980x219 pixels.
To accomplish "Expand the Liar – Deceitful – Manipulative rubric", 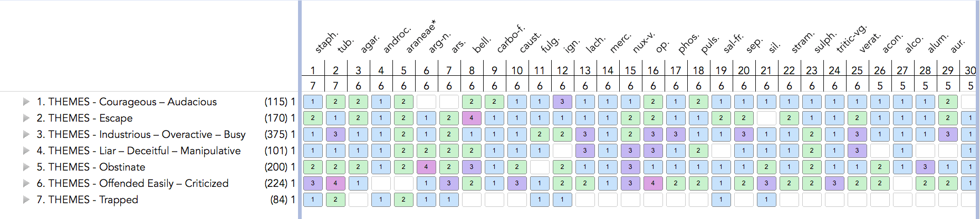I will pos(26,151).
